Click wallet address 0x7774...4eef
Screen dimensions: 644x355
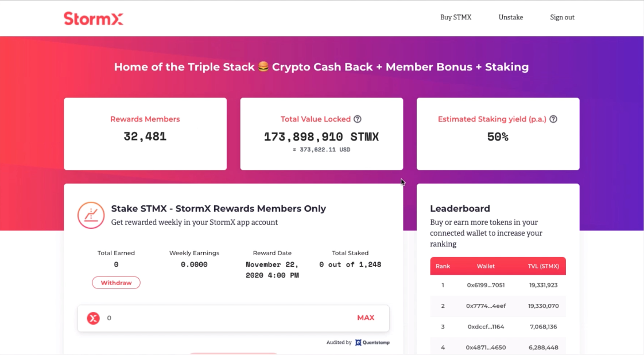(x=486, y=306)
